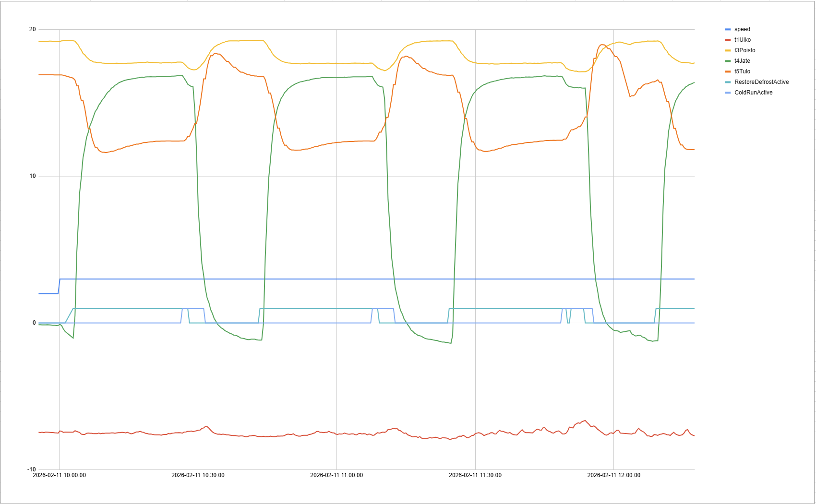Screen dimensions: 816x504
Task: Click the ColdRunActive legend label
Action: coord(753,93)
